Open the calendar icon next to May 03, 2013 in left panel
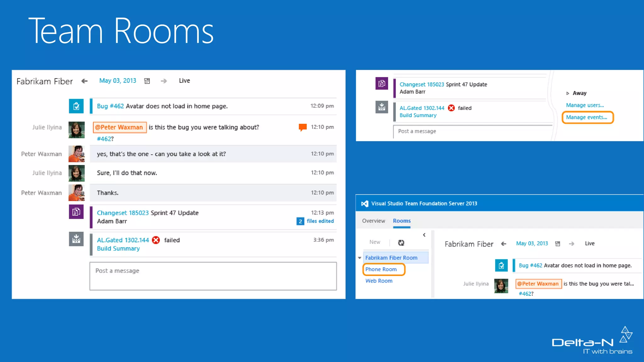644x362 pixels. pos(147,81)
